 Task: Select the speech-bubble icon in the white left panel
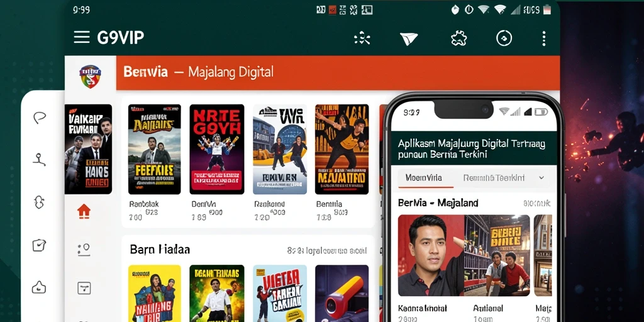pos(40,118)
